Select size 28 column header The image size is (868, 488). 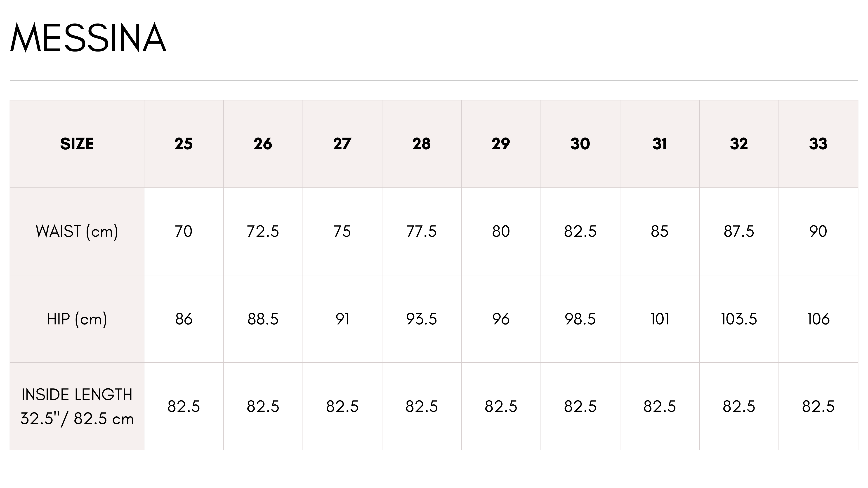tap(422, 144)
